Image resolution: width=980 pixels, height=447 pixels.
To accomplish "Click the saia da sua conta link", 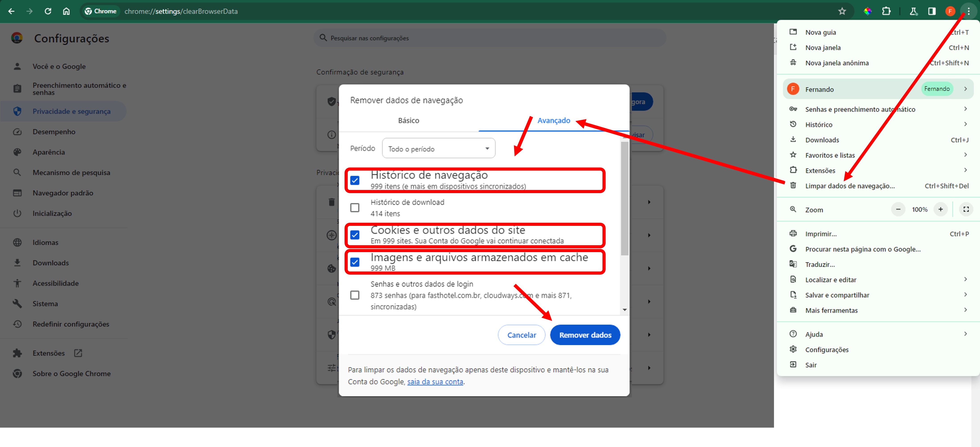I will [435, 382].
